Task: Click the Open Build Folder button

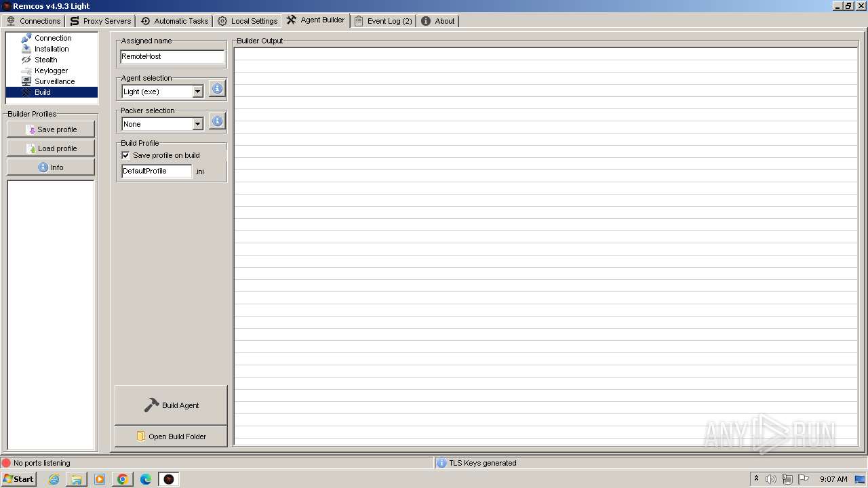Action: (x=171, y=436)
